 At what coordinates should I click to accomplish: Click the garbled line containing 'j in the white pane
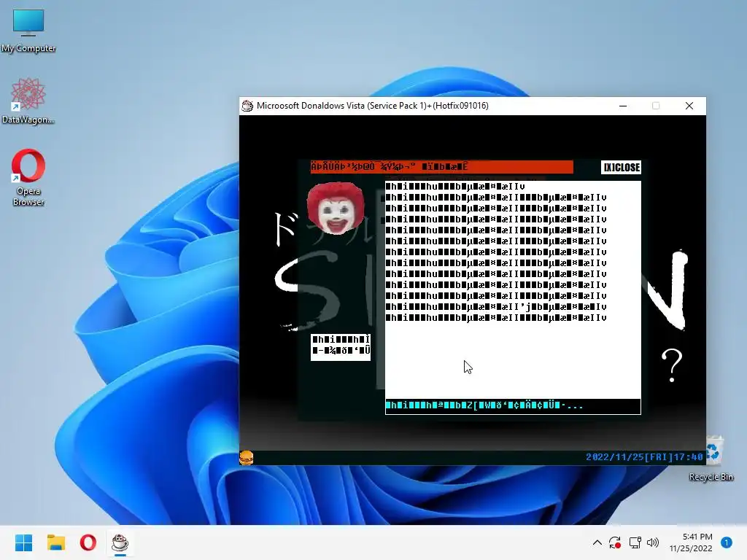click(x=496, y=307)
